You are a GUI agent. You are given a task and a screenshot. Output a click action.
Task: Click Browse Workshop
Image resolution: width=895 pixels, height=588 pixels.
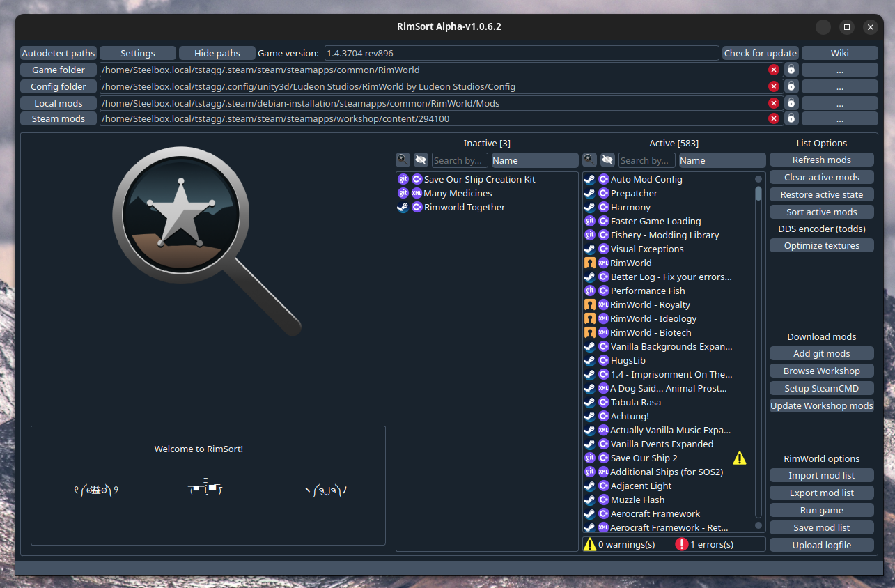822,371
